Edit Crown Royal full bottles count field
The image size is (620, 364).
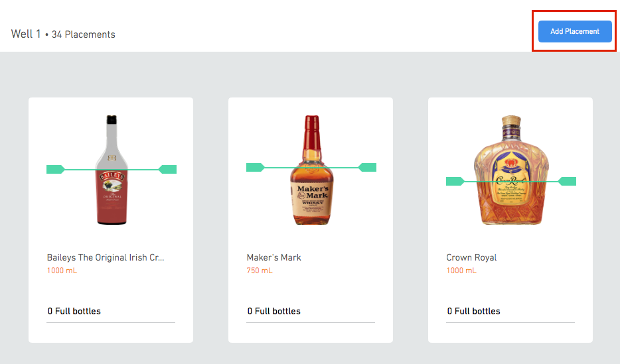[510, 311]
